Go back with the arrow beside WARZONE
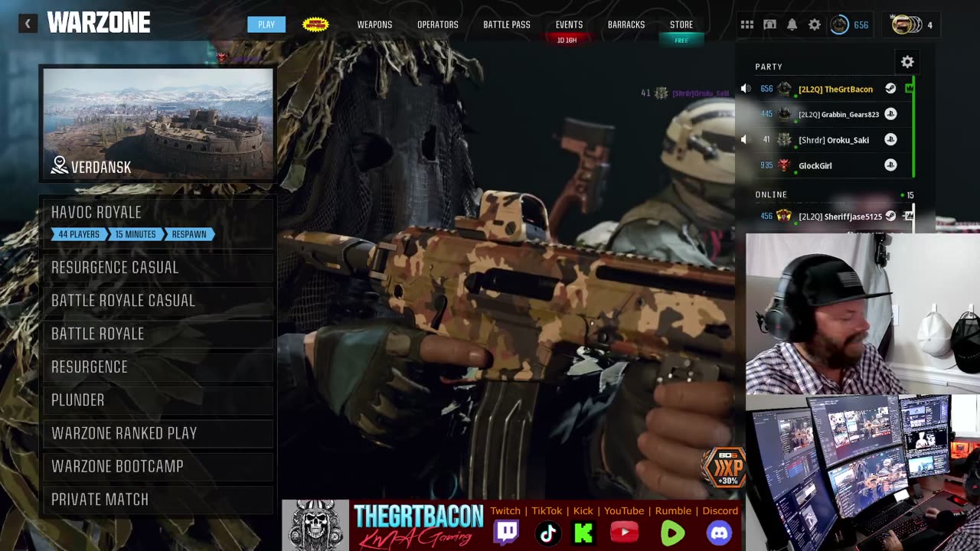Image resolution: width=980 pixels, height=551 pixels. pyautogui.click(x=28, y=24)
